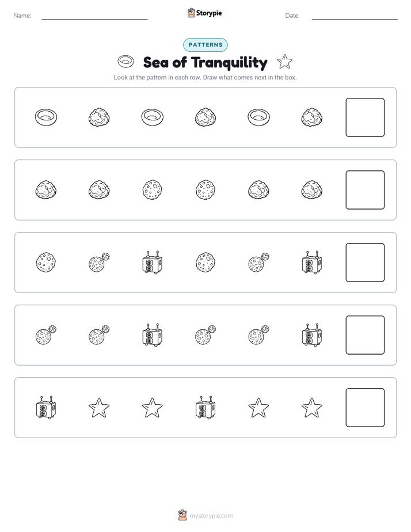The height and width of the screenshot is (532, 411).
Task: Click the third icon in row two
Action: click(153, 189)
